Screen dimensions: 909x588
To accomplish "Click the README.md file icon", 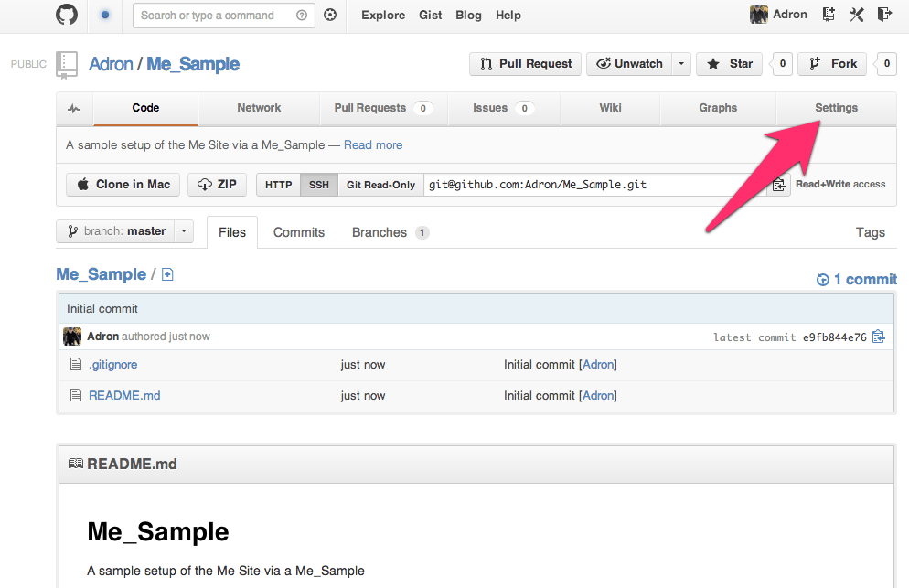I will coord(75,395).
